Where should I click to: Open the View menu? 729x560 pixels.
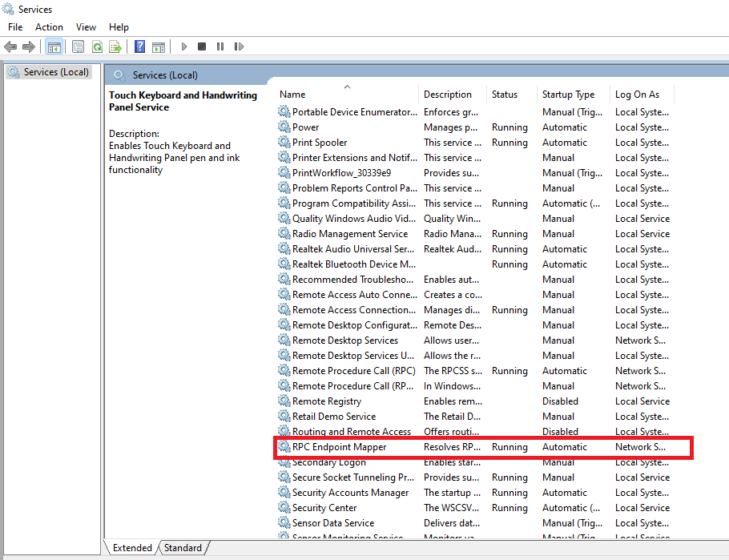(x=86, y=27)
